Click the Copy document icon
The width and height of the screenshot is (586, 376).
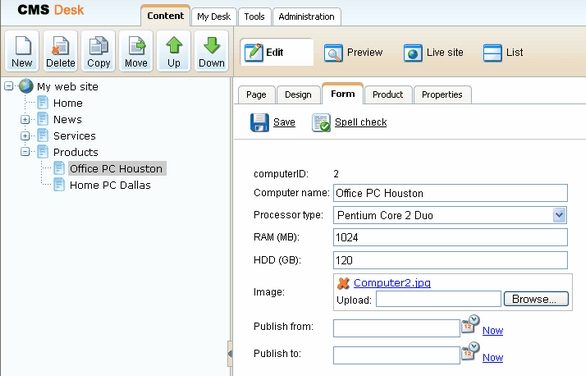(98, 46)
